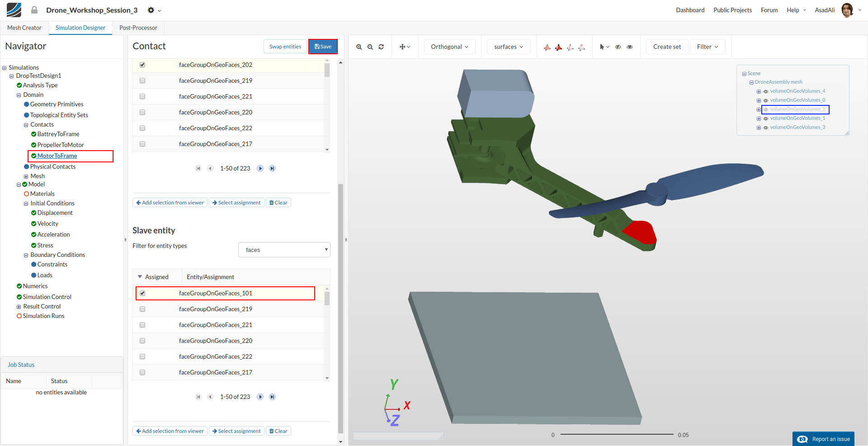Image resolution: width=868 pixels, height=446 pixels.
Task: Switch to the Post-Processor tab
Action: click(138, 28)
